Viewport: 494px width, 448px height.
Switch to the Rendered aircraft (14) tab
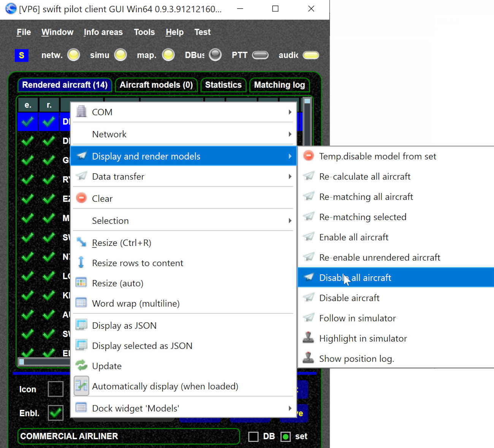click(x=65, y=85)
